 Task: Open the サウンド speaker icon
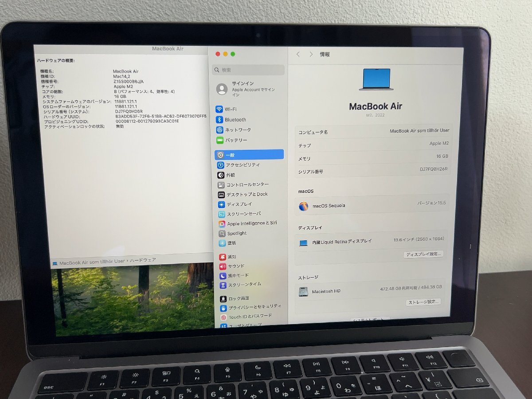(223, 266)
